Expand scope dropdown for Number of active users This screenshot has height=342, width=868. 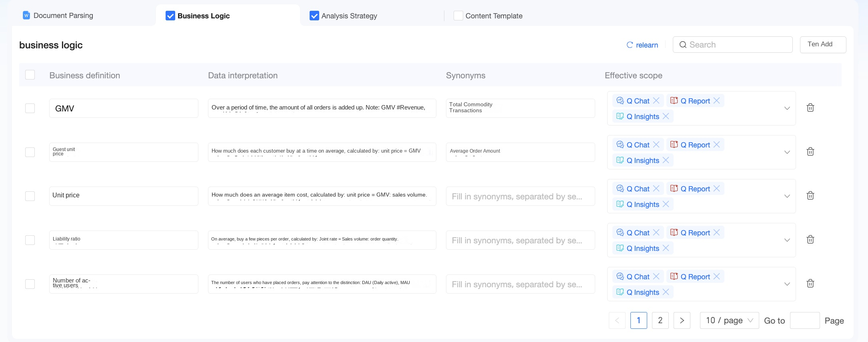pyautogui.click(x=787, y=284)
